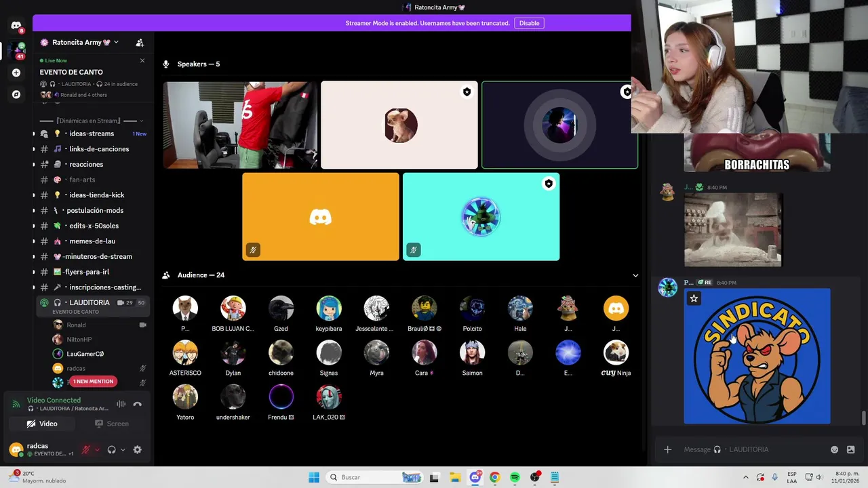Toggle noise suppression waveform icon

[x=121, y=404]
